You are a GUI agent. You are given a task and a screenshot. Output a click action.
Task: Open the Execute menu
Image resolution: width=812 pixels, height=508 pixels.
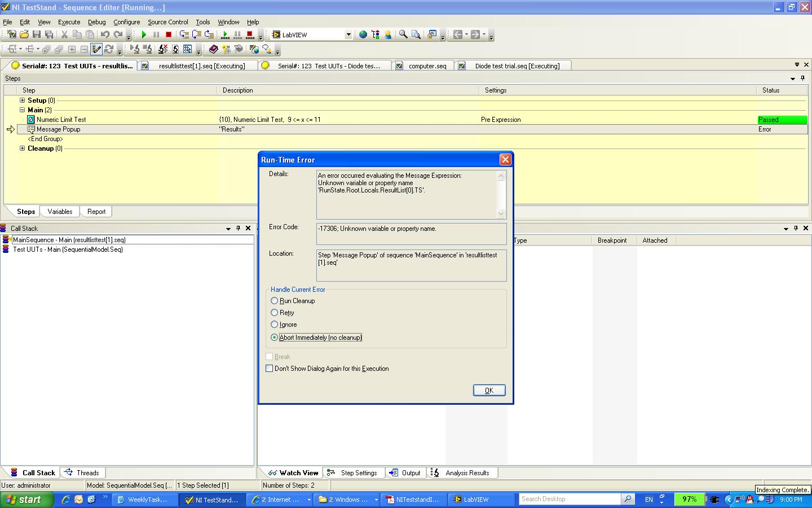pyautogui.click(x=69, y=22)
